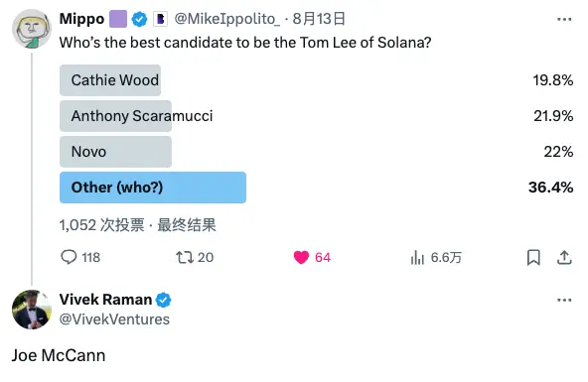Click Vivek Raman's verified checkmark badge
The height and width of the screenshot is (382, 588).
click(x=164, y=300)
